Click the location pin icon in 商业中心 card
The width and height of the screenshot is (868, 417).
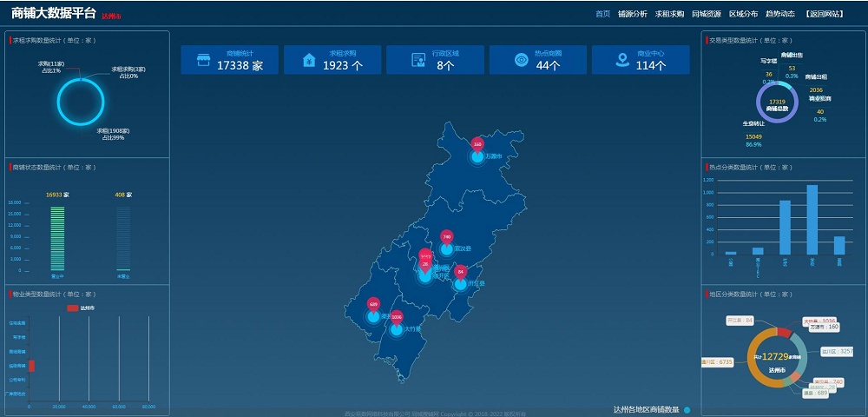coord(622,60)
